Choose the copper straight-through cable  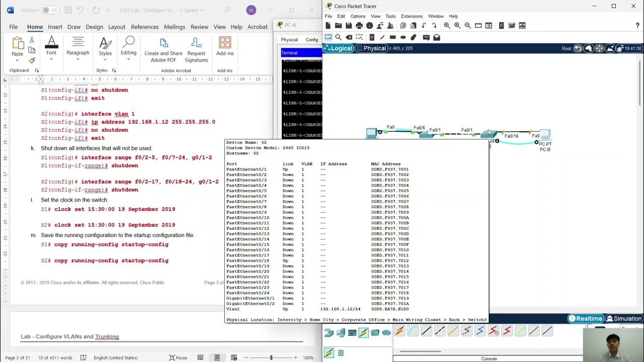[426, 331]
